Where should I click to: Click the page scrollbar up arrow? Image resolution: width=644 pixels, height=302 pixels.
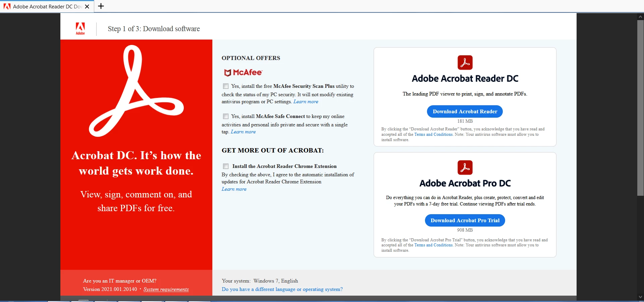[641, 17]
